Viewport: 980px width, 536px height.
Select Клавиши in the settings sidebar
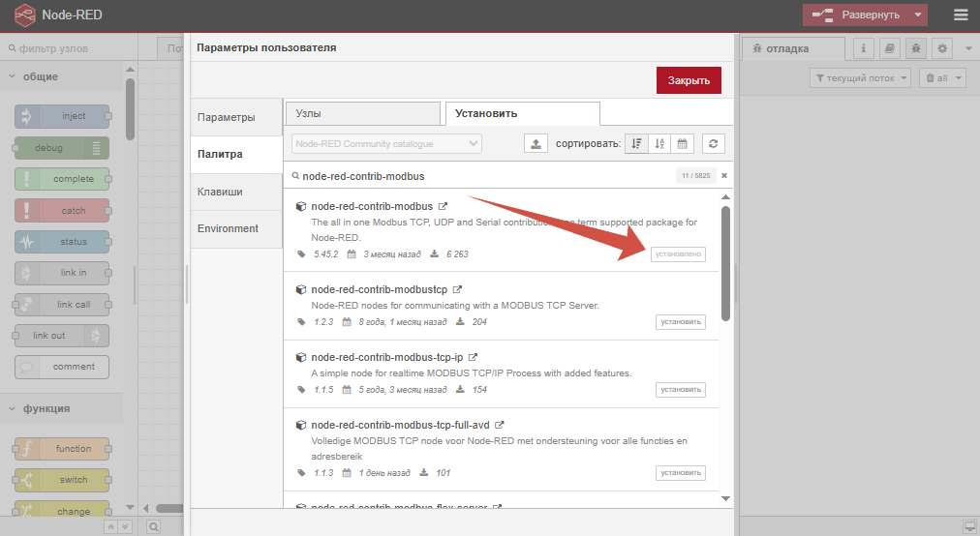[x=220, y=192]
